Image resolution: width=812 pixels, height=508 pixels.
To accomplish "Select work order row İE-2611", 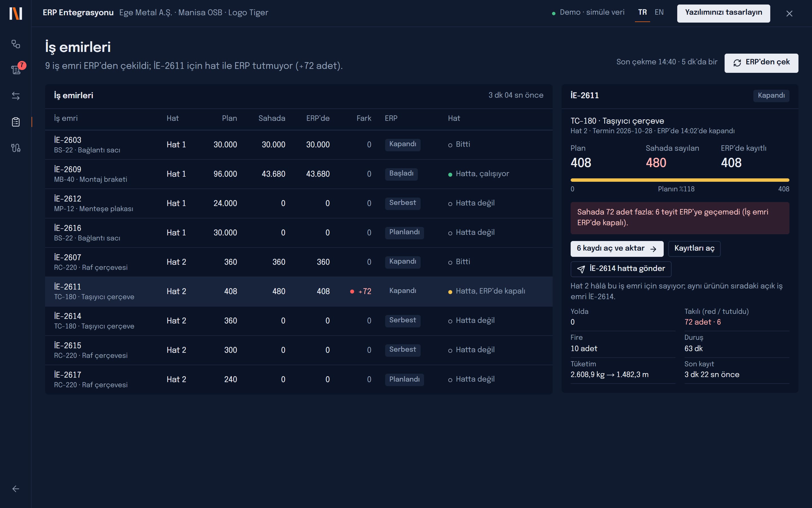I will pos(299,291).
